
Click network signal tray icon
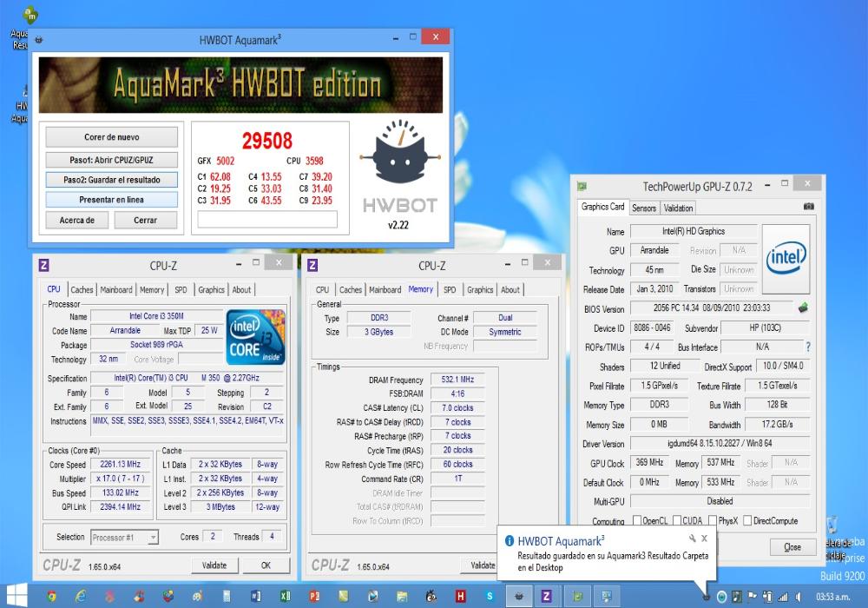click(783, 597)
